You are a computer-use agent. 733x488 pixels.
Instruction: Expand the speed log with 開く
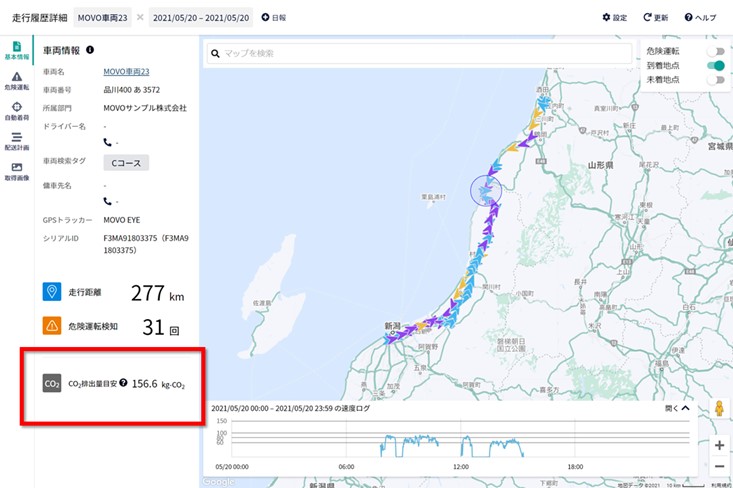click(677, 408)
